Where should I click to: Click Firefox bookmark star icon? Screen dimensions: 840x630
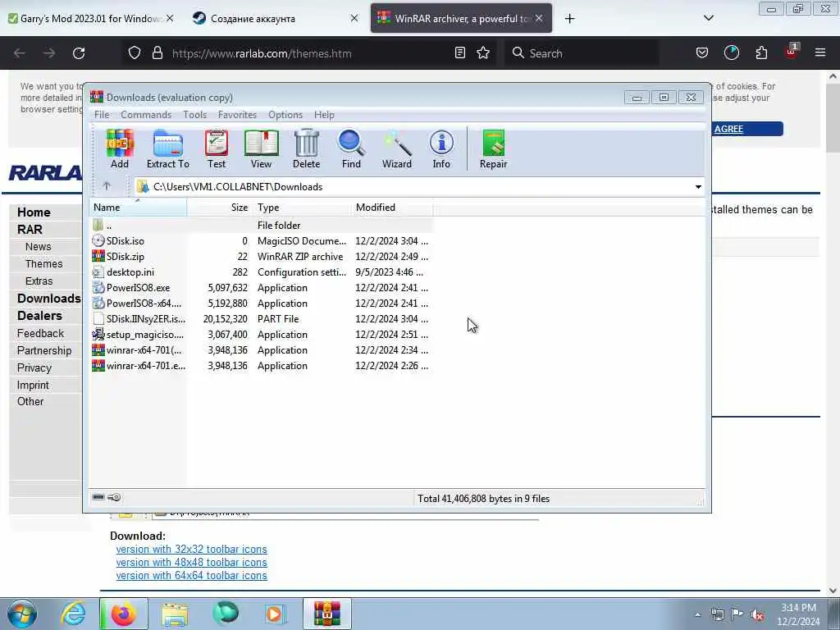(483, 53)
